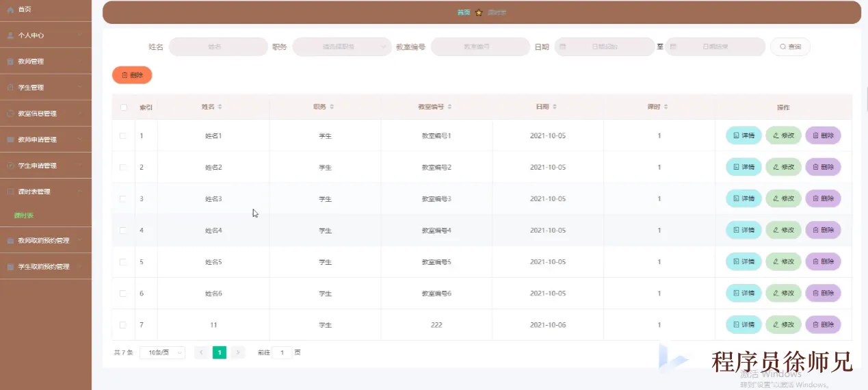The image size is (868, 390).
Task: Click the calendar icon in 日期结束 field
Action: [x=673, y=47]
